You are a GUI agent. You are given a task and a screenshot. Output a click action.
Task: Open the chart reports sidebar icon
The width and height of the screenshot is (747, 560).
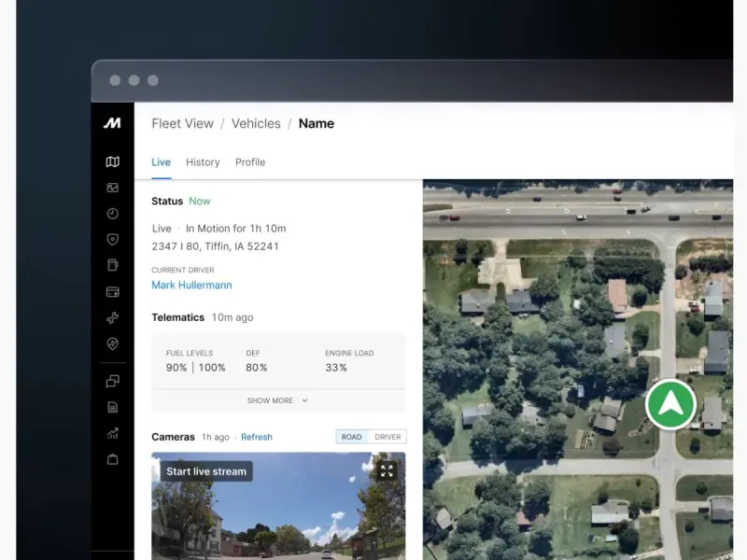[112, 433]
